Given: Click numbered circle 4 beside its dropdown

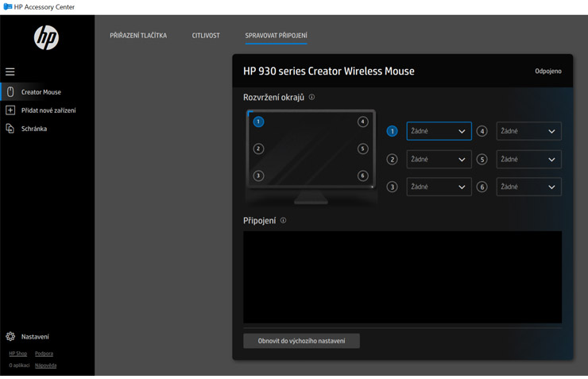Looking at the screenshot, I should pyautogui.click(x=482, y=131).
